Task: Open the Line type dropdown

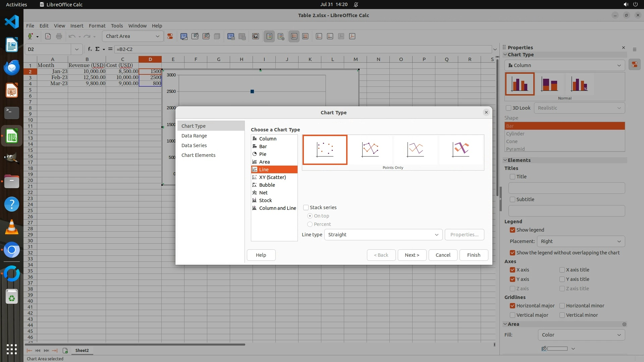Action: (383, 235)
